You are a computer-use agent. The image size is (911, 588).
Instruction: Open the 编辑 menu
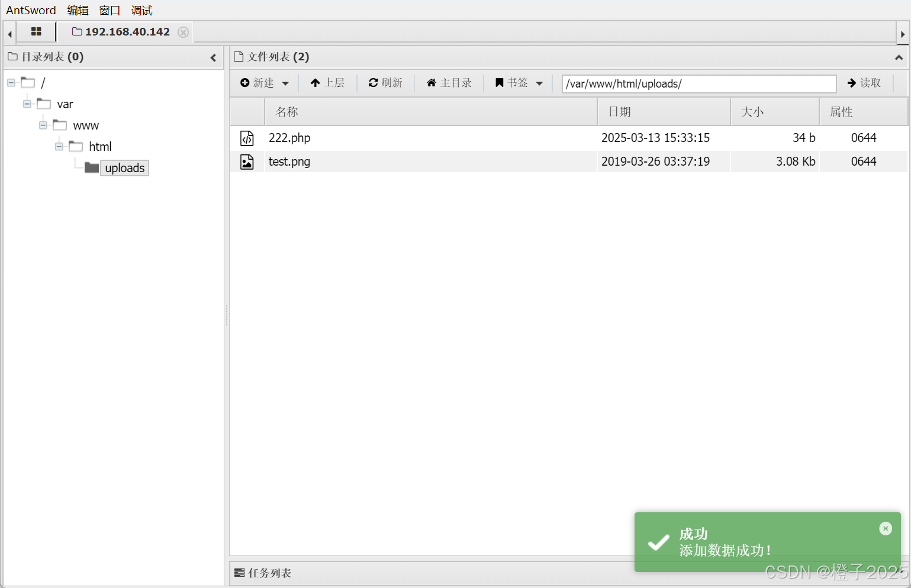78,10
